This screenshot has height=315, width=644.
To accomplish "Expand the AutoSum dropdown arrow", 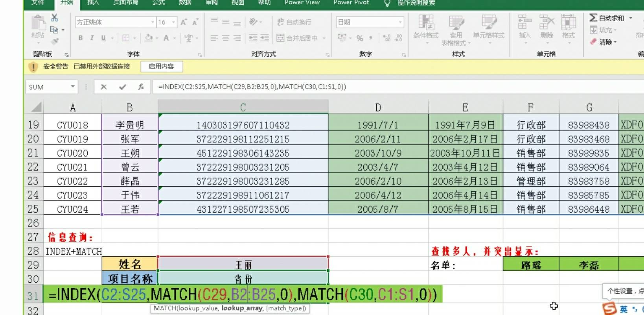I will (631, 18).
